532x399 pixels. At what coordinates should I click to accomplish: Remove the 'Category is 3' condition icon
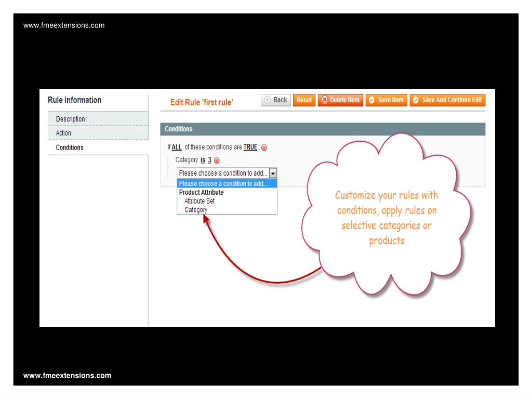pyautogui.click(x=217, y=161)
